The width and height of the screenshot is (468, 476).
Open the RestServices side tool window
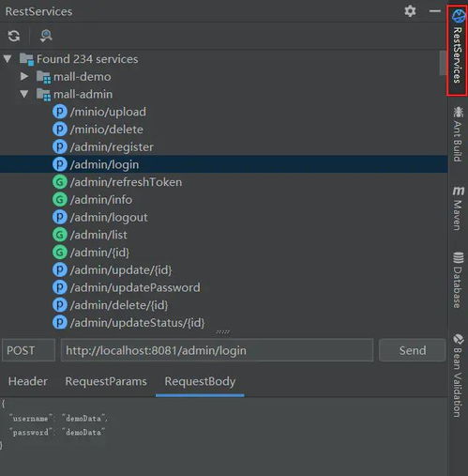458,50
